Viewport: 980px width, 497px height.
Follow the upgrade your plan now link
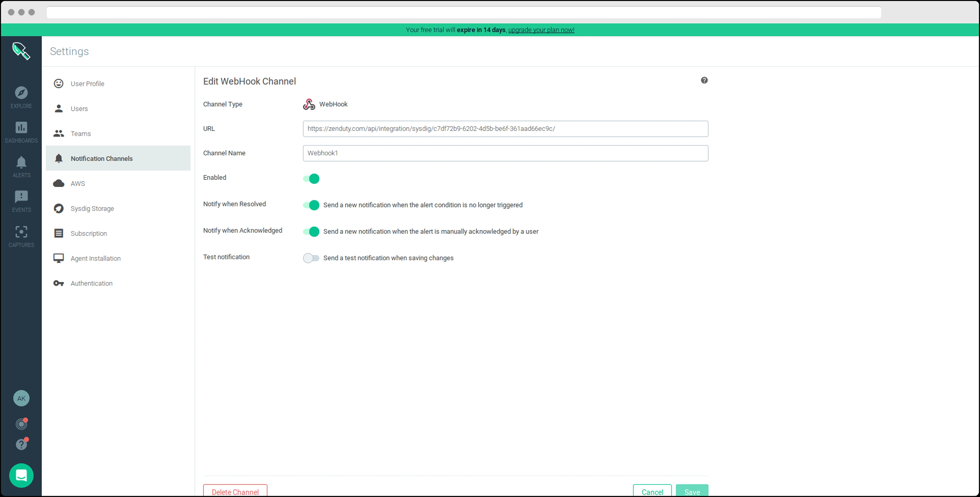pyautogui.click(x=541, y=30)
